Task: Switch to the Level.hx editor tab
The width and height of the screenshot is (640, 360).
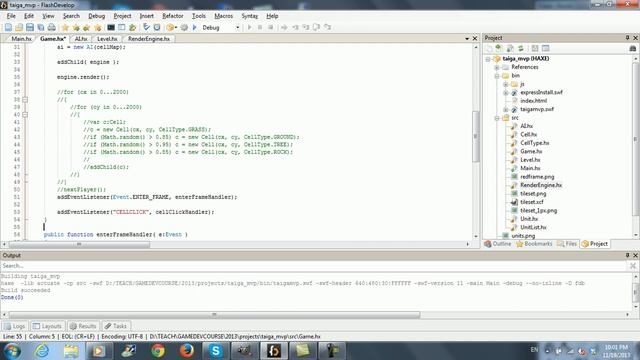Action: pos(107,38)
